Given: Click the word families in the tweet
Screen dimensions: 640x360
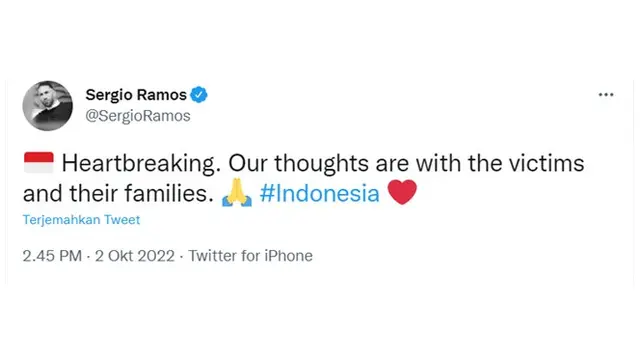Looking at the screenshot, I should pyautogui.click(x=169, y=193).
